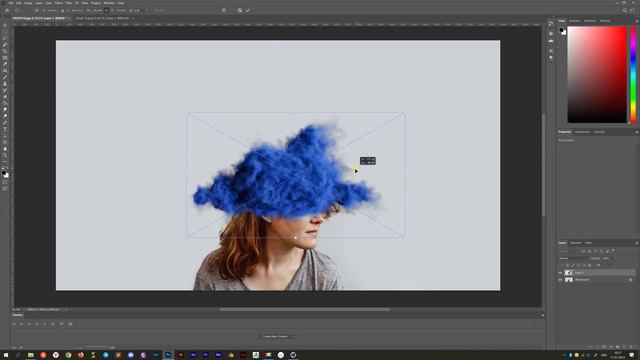Open Photoshop from the Windows taskbar
The image size is (640, 360).
click(168, 355)
